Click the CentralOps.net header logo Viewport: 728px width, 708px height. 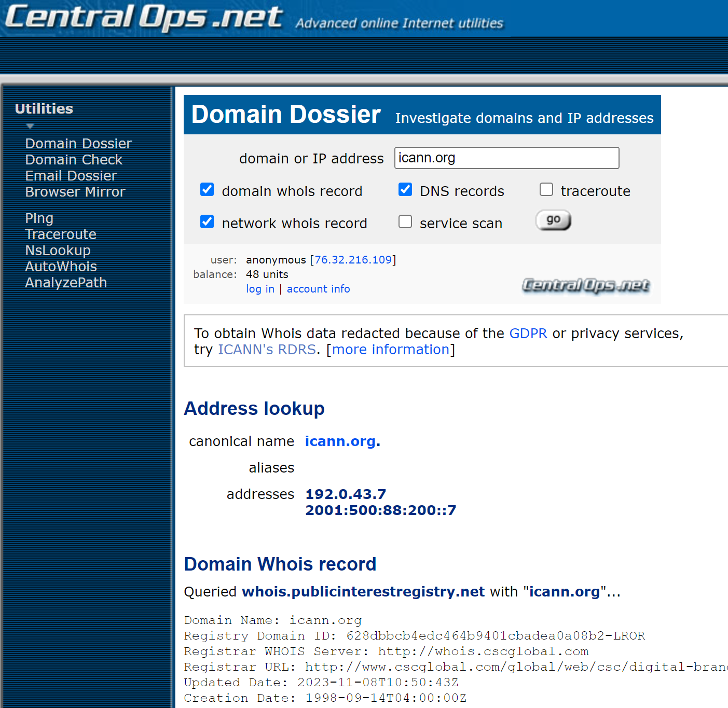pos(144,18)
